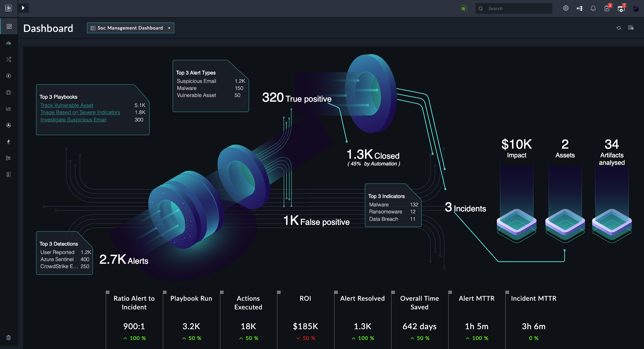This screenshot has width=644, height=349.
Task: Open the Dashboard grid icon in sidebar
Action: click(x=9, y=27)
